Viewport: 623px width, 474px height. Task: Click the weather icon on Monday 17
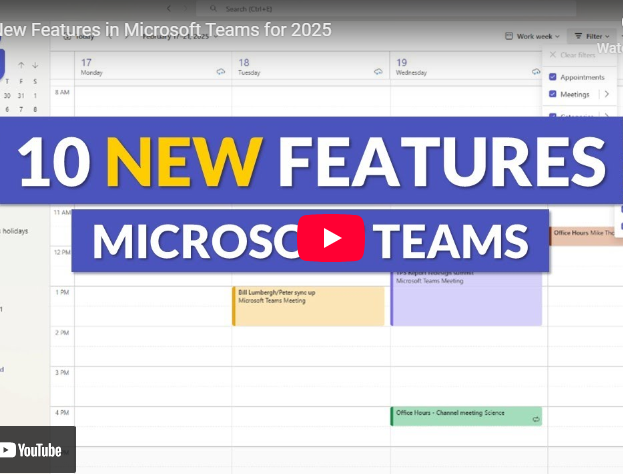point(221,72)
